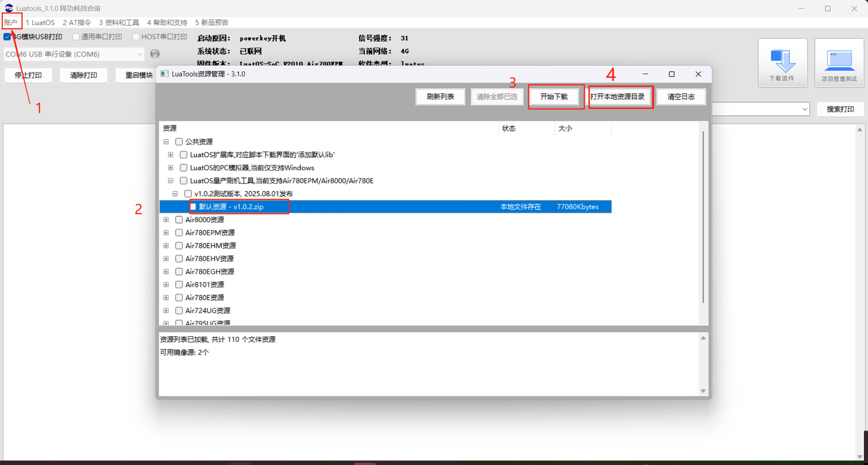Select the Air780EGH资源 row
The width and height of the screenshot is (868, 465).
pyautogui.click(x=210, y=272)
